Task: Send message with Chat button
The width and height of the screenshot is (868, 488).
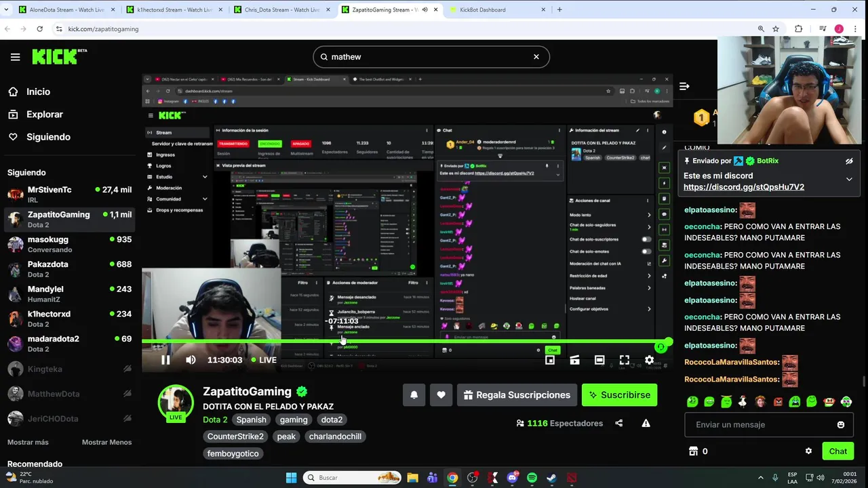Action: click(837, 451)
